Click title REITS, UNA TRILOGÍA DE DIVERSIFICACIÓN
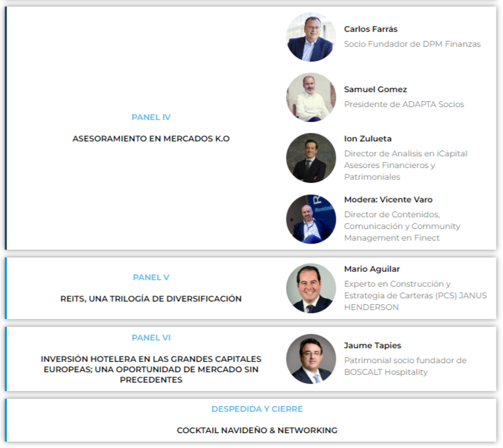 151,299
